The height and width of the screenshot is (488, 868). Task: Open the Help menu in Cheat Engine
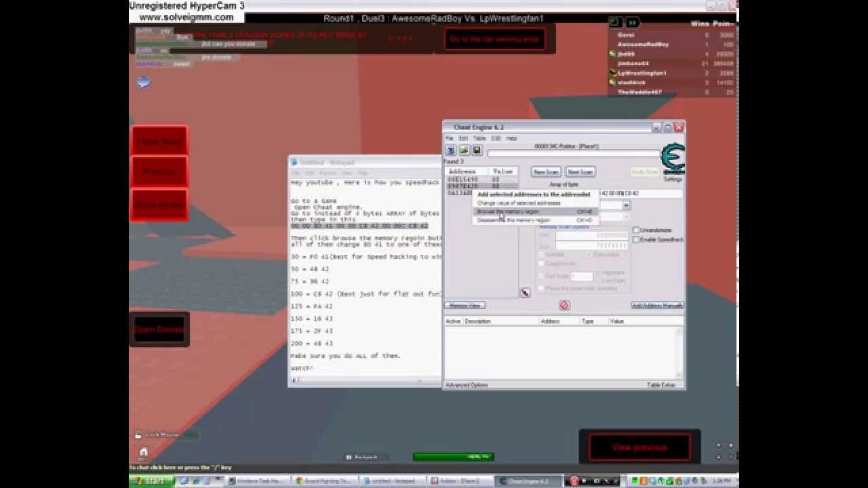[511, 138]
